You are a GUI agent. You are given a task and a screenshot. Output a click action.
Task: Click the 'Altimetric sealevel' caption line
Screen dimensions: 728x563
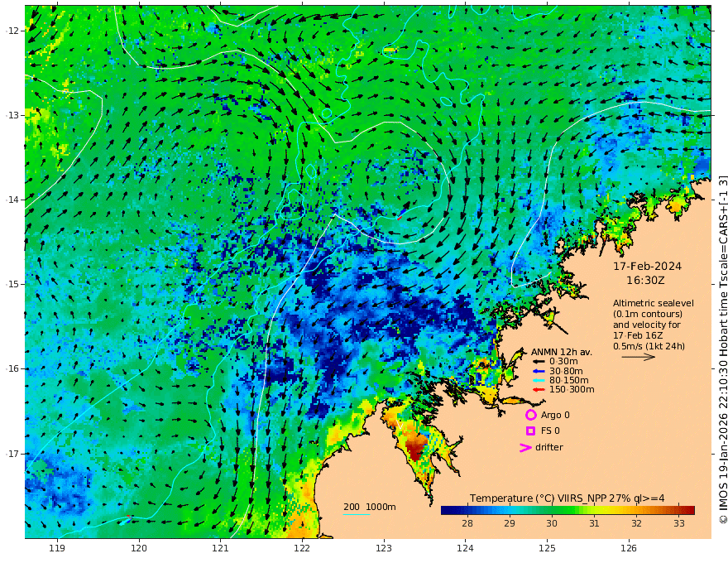(654, 303)
